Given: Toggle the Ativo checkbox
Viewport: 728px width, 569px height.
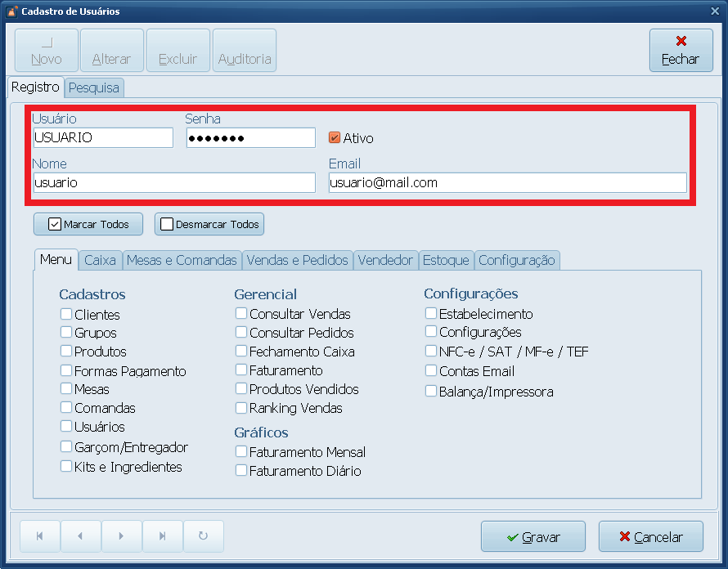Looking at the screenshot, I should point(335,138).
